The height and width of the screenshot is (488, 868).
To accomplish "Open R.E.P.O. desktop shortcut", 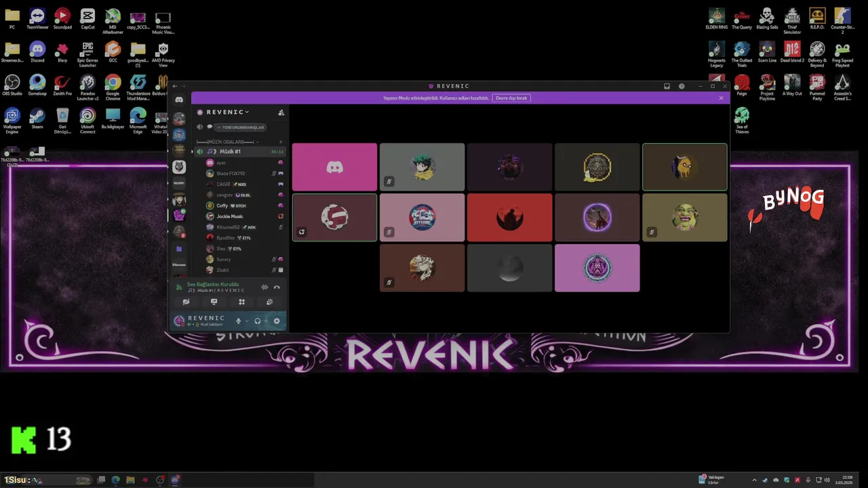I will (817, 19).
